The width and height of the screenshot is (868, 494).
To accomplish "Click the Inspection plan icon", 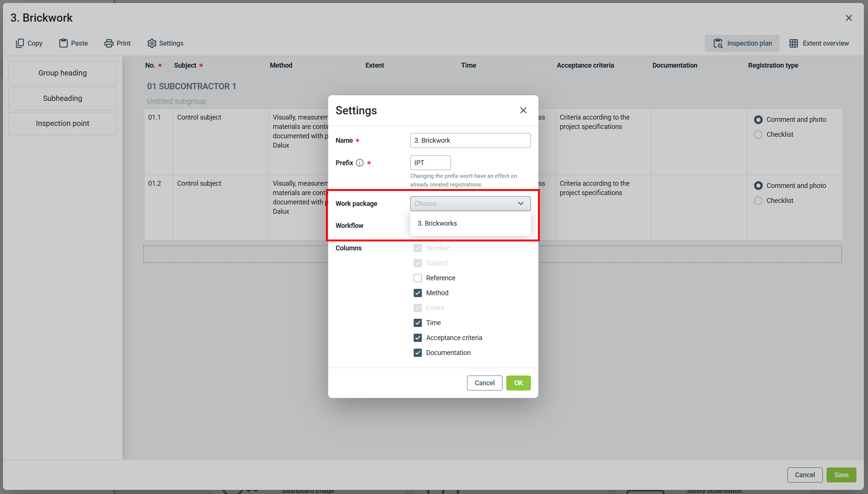I will [718, 43].
